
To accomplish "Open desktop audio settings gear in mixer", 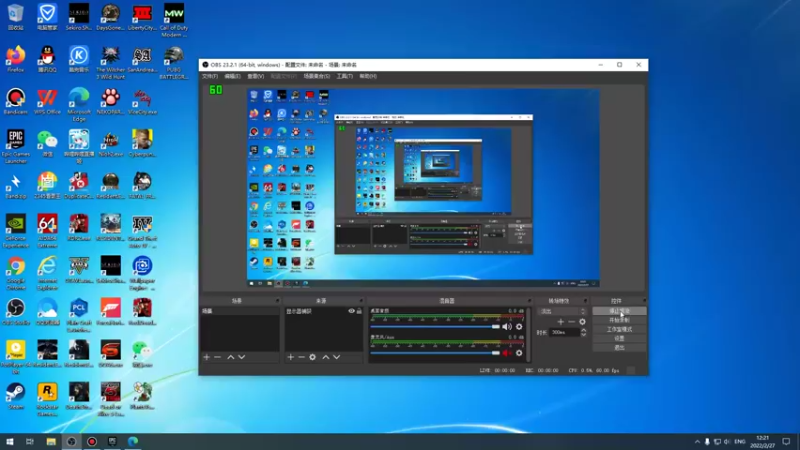I will coord(519,327).
